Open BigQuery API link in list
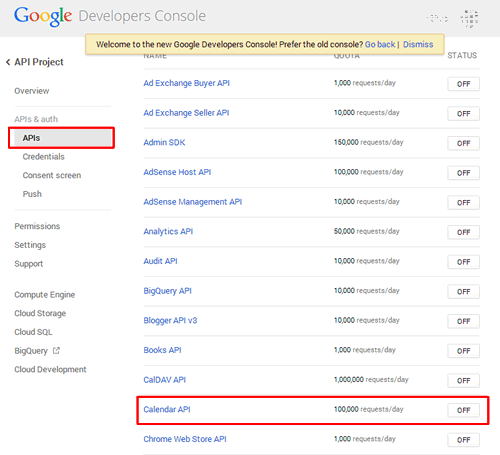Screen dimensions: 500x455 pyautogui.click(x=167, y=291)
